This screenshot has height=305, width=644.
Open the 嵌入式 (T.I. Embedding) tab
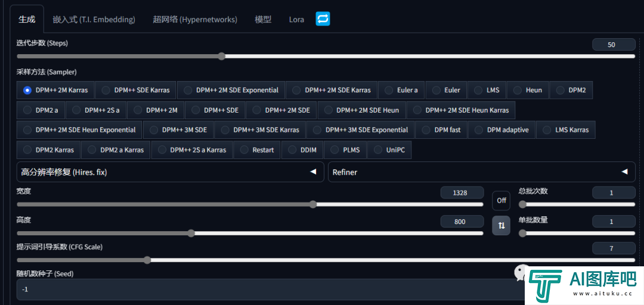click(x=94, y=20)
